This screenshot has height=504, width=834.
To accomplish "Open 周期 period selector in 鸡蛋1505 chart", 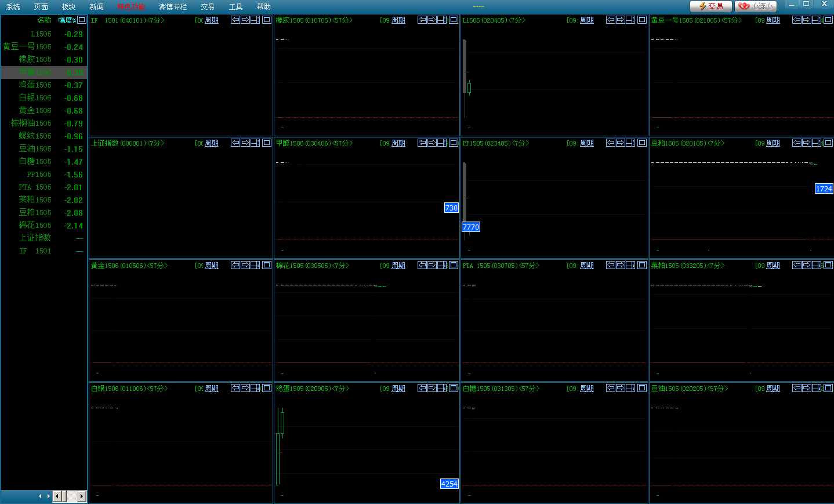I will (x=398, y=389).
